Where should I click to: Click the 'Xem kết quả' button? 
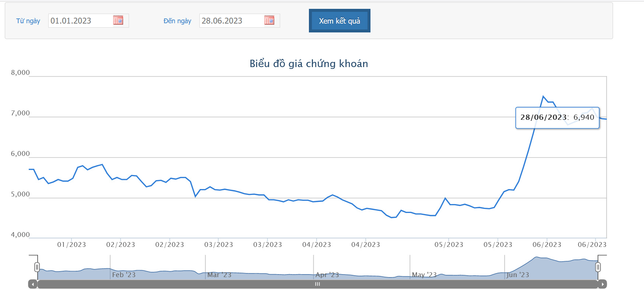click(x=340, y=21)
